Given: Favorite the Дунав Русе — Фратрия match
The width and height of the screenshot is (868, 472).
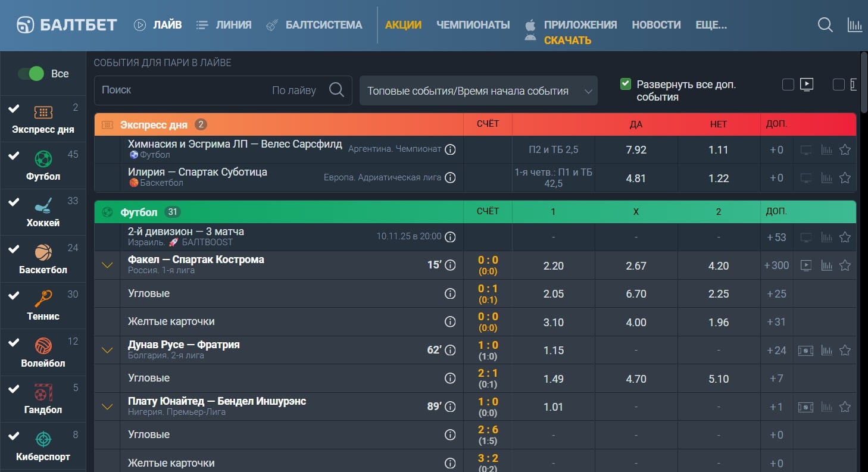Looking at the screenshot, I should (x=844, y=351).
